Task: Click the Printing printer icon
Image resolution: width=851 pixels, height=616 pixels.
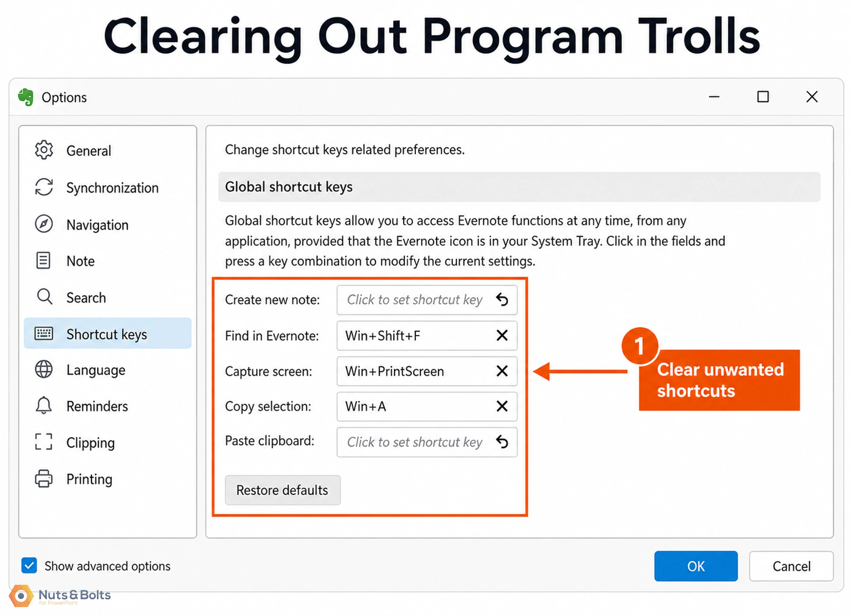Action: [44, 479]
